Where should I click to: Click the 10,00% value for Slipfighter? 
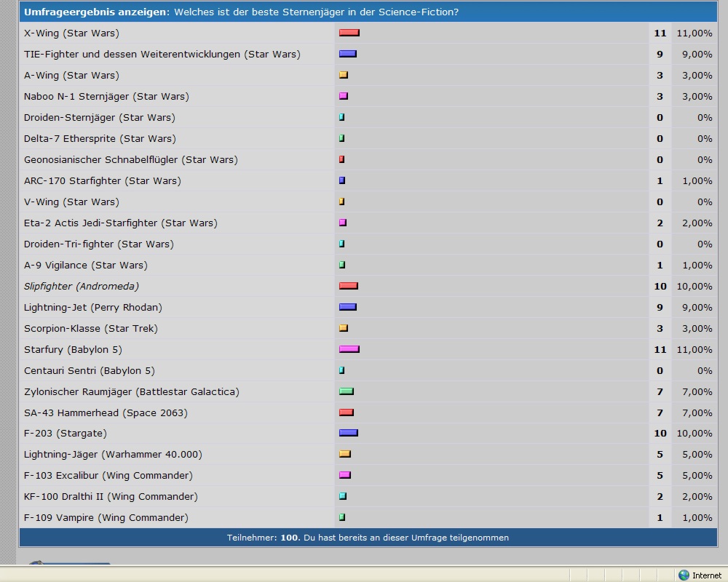[x=694, y=287]
